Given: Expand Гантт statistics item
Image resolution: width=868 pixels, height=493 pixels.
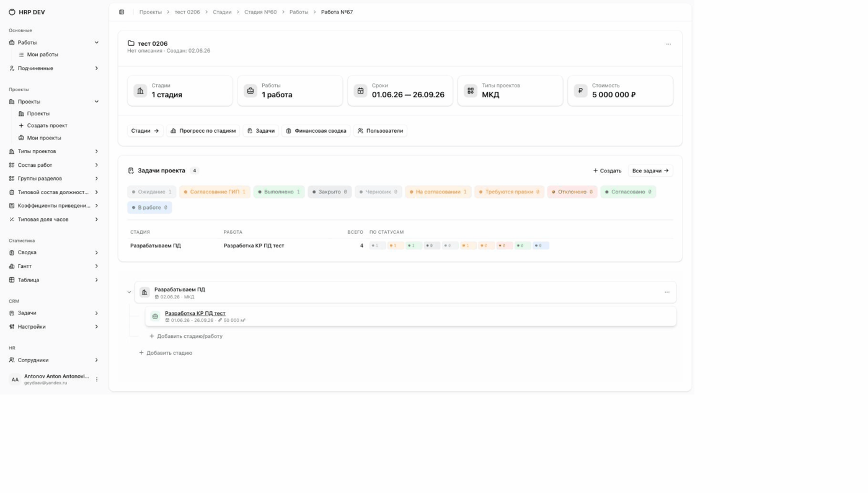Looking at the screenshot, I should [x=97, y=267].
